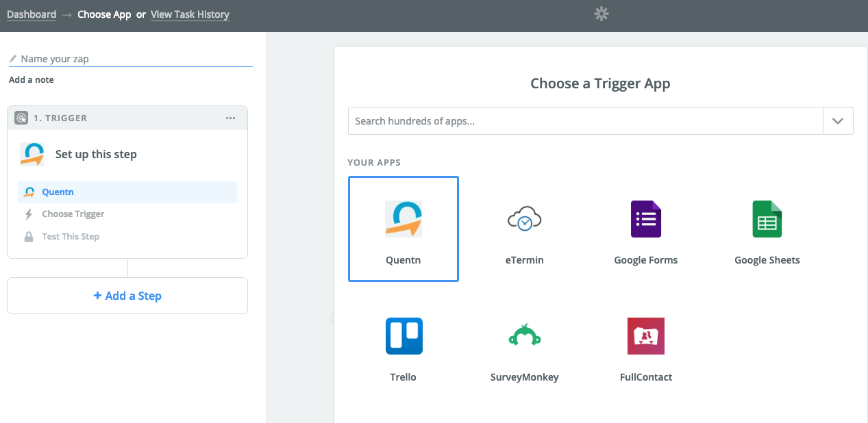The height and width of the screenshot is (423, 868).
Task: Click the Zapier loading logo in header
Action: tap(601, 14)
